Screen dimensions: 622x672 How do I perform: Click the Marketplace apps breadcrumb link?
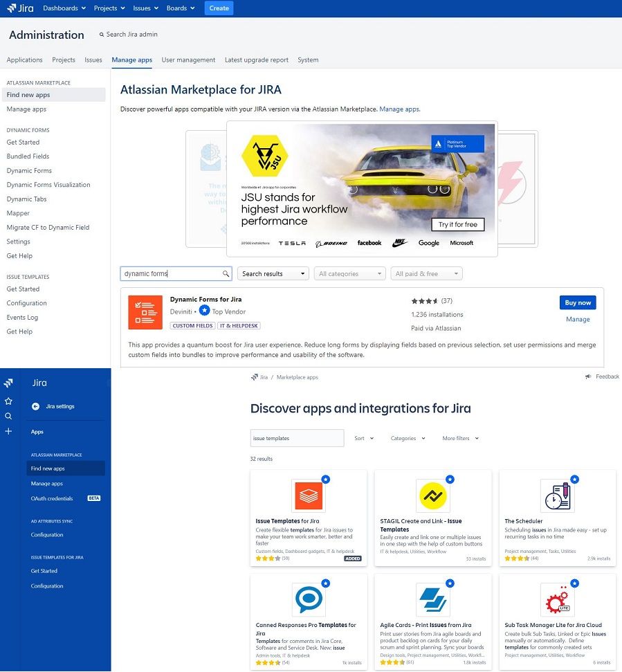298,377
